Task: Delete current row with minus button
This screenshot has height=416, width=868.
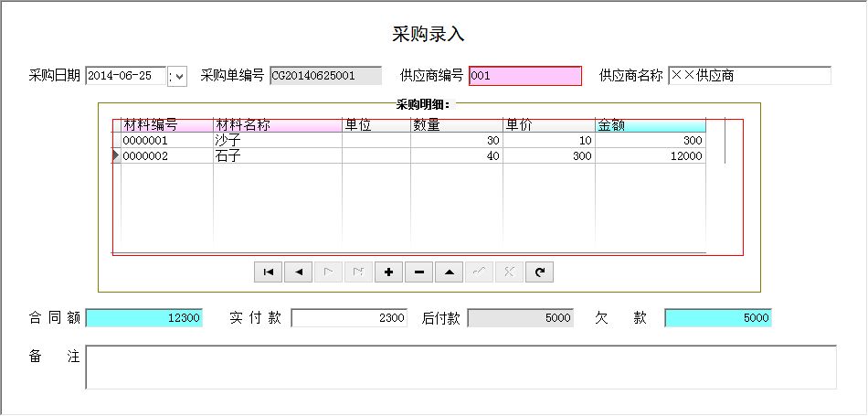Action: [419, 272]
